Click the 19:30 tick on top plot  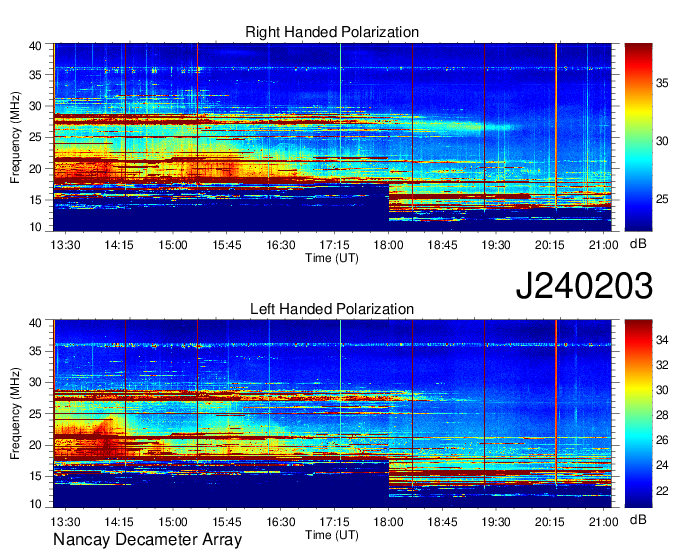[496, 245]
